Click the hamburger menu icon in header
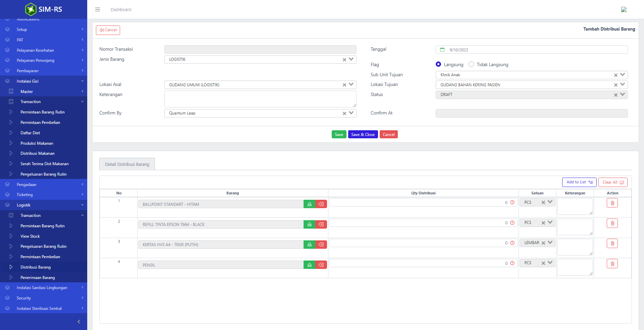This screenshot has height=330, width=644. click(x=98, y=9)
